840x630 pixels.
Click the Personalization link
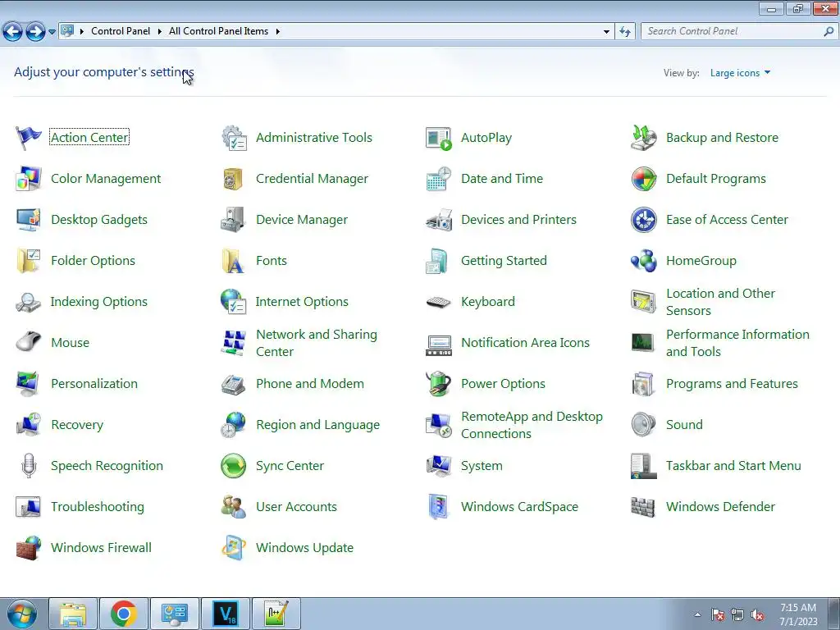click(94, 384)
